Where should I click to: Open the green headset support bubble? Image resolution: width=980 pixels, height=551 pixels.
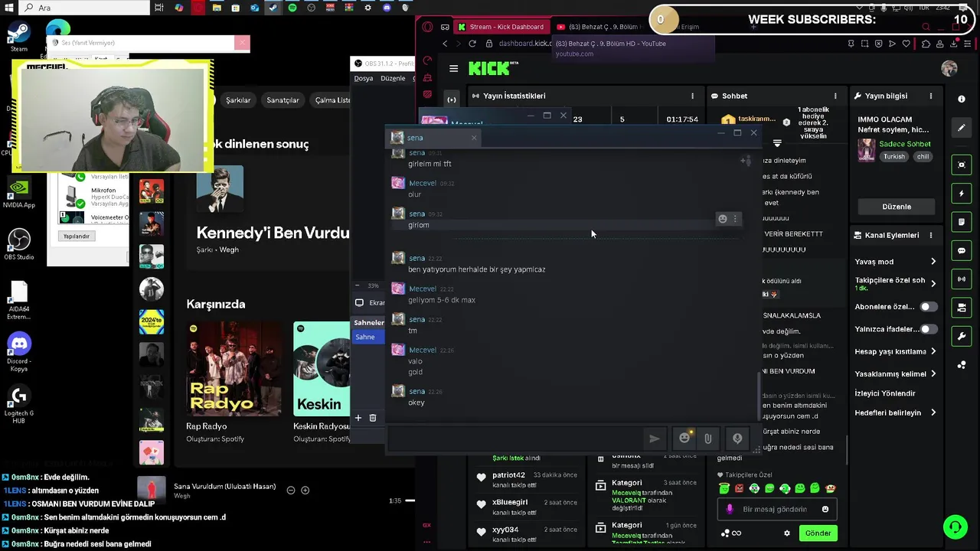pos(955,527)
